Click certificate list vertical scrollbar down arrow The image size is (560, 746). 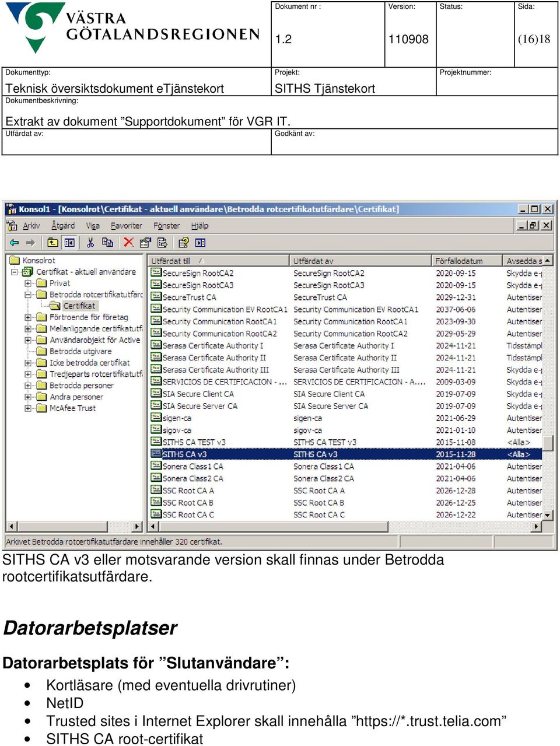[547, 515]
